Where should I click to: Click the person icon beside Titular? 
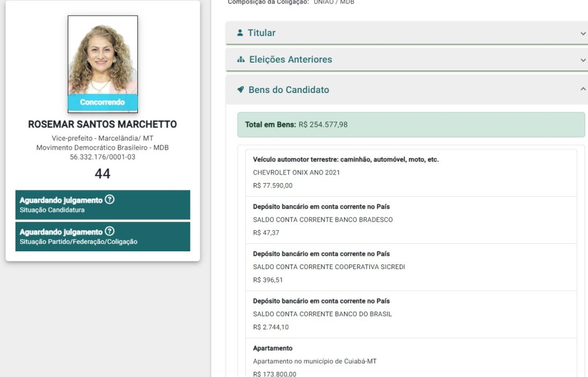(x=240, y=33)
